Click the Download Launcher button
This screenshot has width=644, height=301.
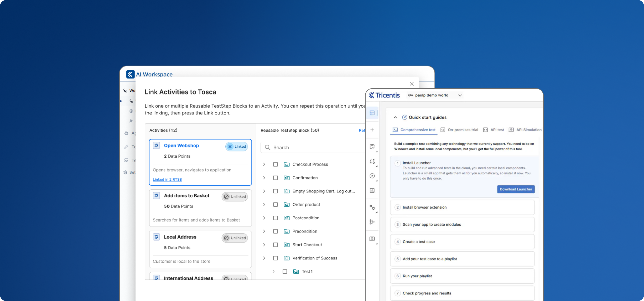(516, 189)
